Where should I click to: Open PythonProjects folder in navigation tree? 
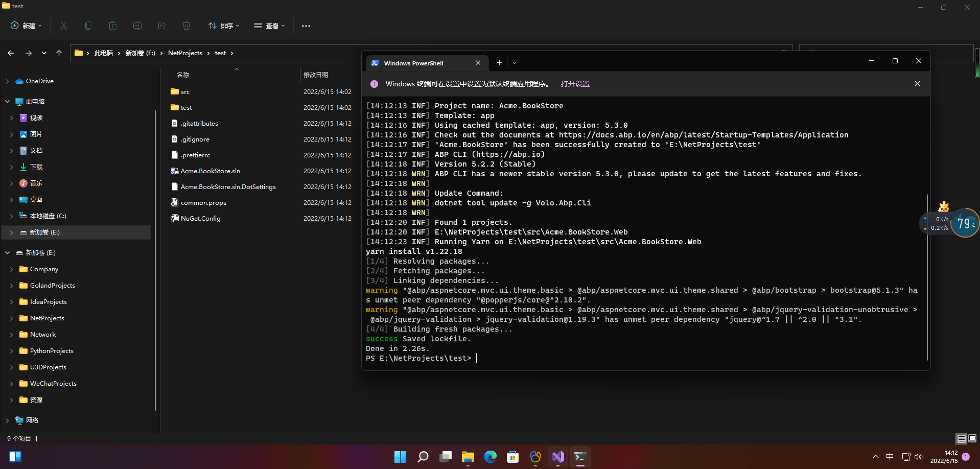[52, 351]
